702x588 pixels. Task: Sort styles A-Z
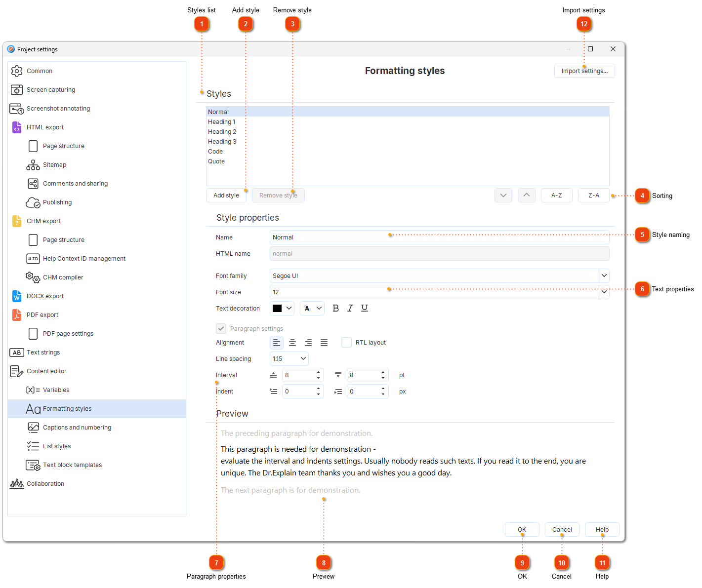pyautogui.click(x=557, y=196)
